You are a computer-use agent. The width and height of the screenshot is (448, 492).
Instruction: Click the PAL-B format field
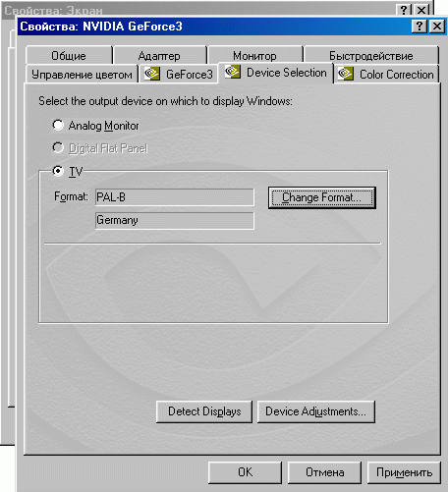pyautogui.click(x=175, y=197)
